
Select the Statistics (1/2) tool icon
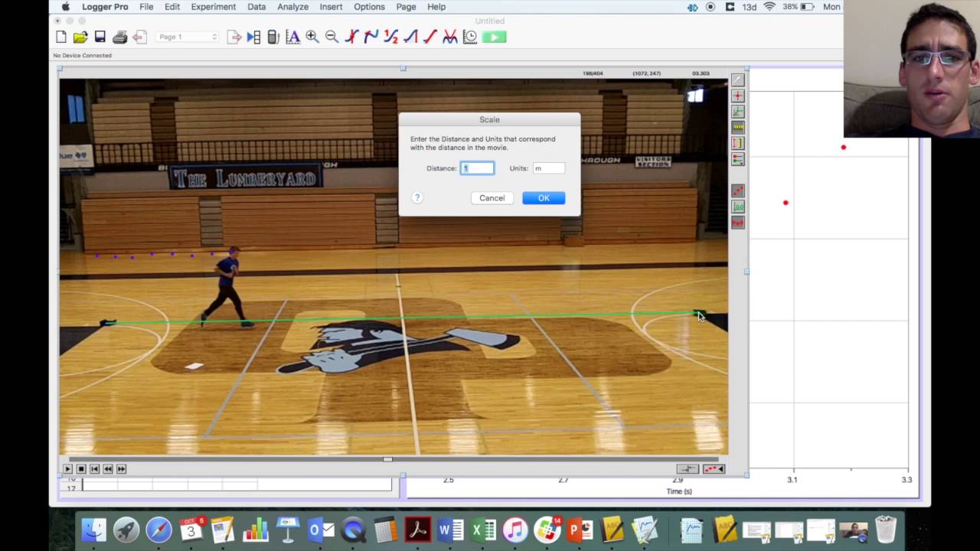(391, 37)
